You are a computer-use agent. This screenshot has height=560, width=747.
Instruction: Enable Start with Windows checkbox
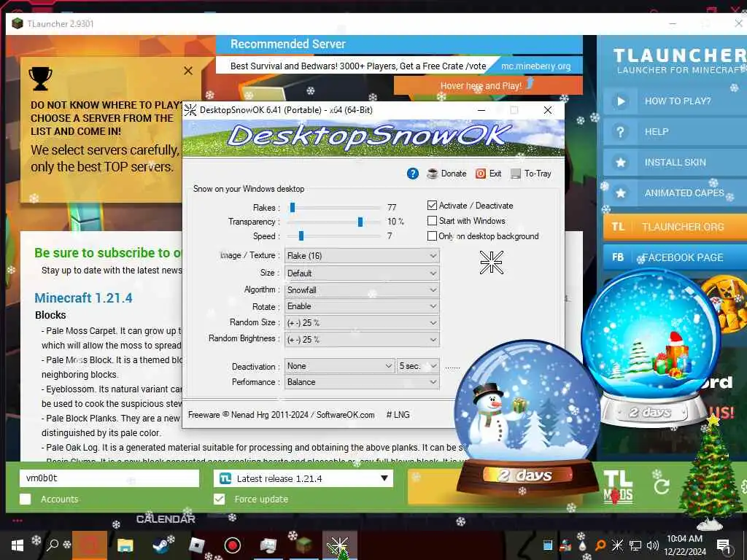(x=432, y=220)
